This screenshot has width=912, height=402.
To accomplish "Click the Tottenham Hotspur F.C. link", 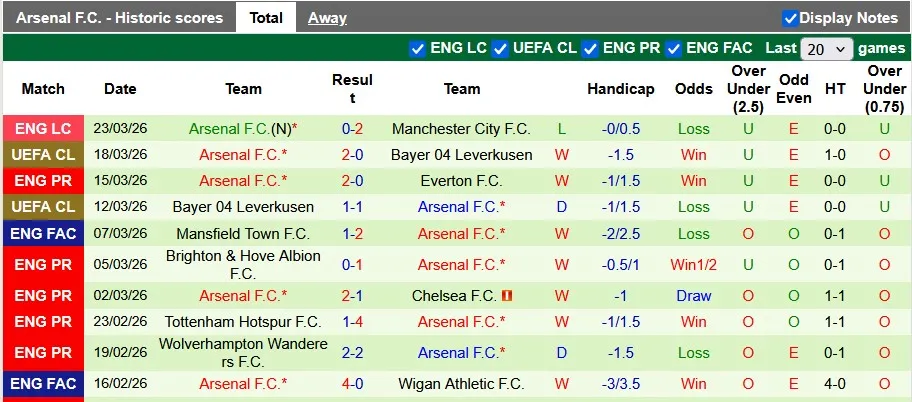I will [x=243, y=322].
